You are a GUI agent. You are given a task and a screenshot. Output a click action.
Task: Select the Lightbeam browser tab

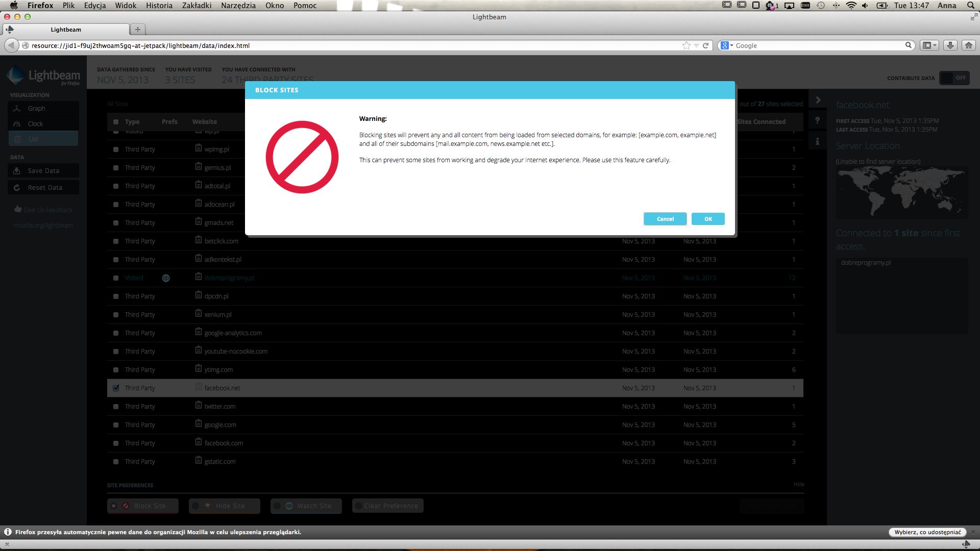[66, 30]
